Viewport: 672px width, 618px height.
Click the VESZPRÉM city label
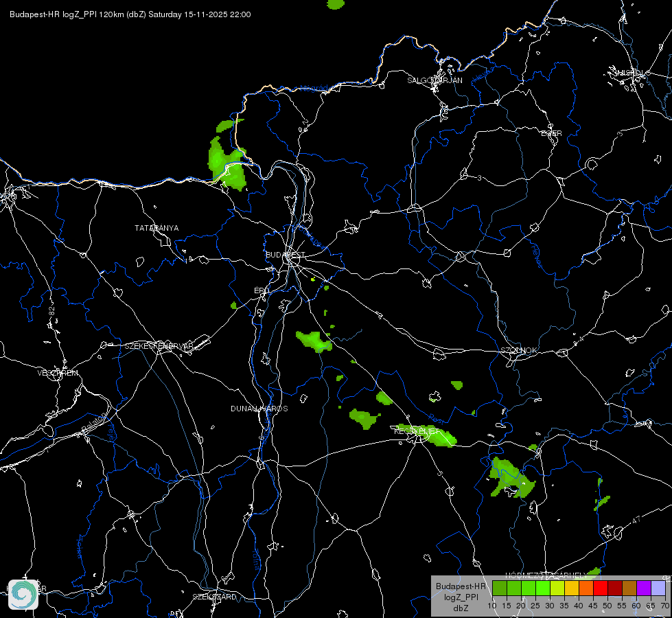point(58,373)
